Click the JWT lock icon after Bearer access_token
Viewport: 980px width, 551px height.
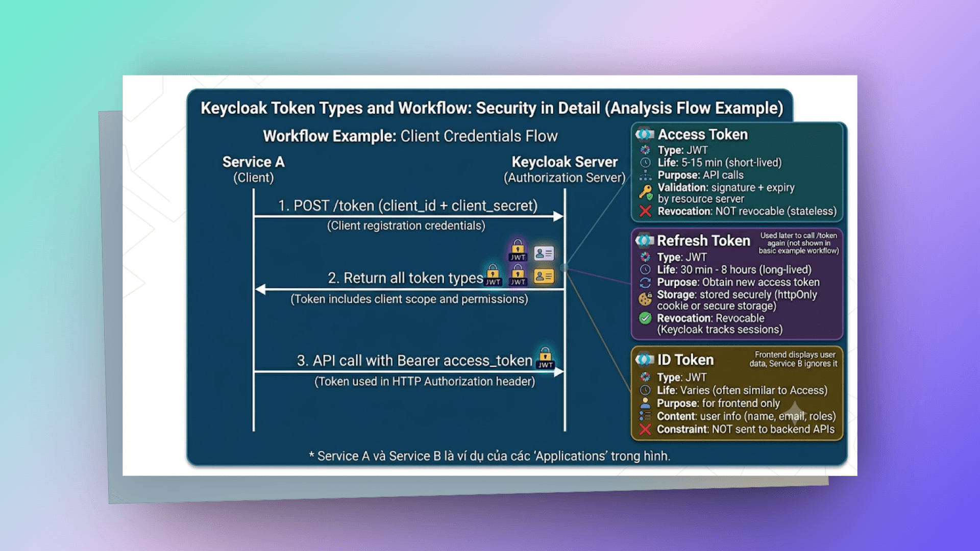tap(545, 358)
